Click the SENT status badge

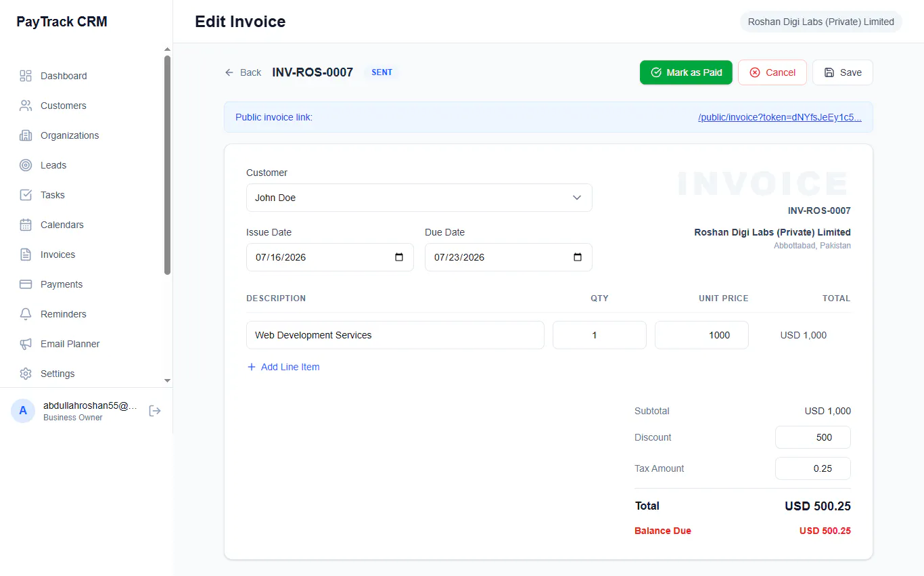point(382,72)
